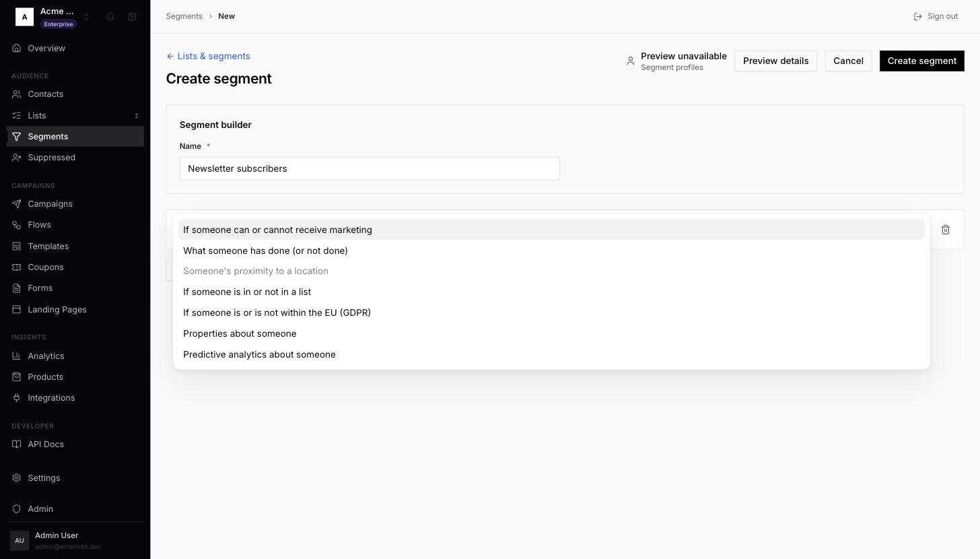This screenshot has height=559, width=980.
Task: Choose 'What someone has done (or not done)'
Action: [x=551, y=251]
